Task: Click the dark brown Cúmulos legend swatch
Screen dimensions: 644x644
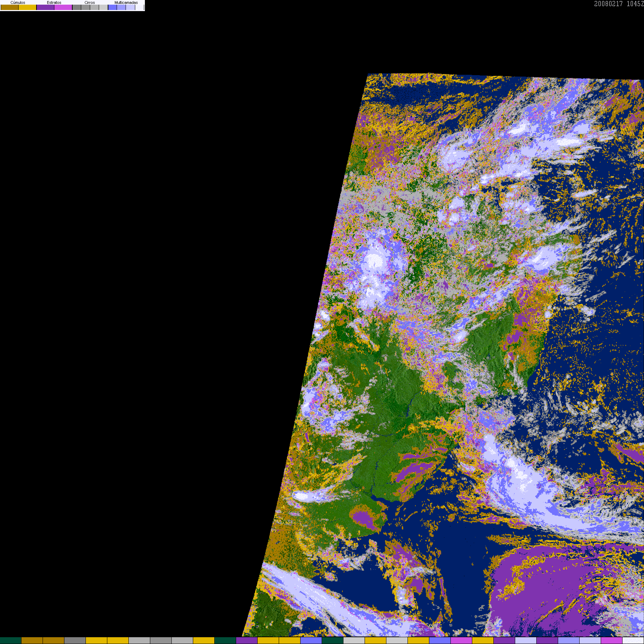Action: pyautogui.click(x=10, y=7)
